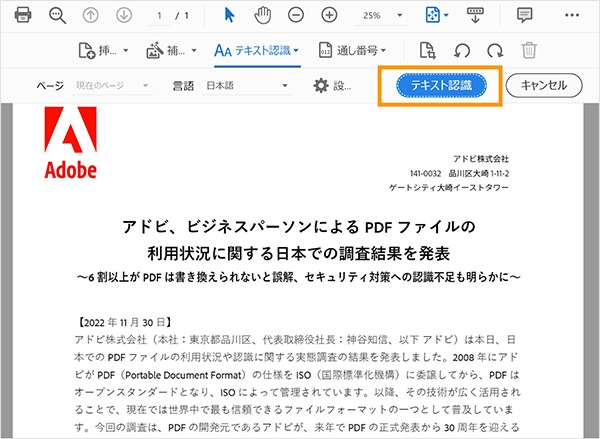Click the heading line 利用状況に関する日本での調査結果を発表
600x439 pixels.
[298, 253]
